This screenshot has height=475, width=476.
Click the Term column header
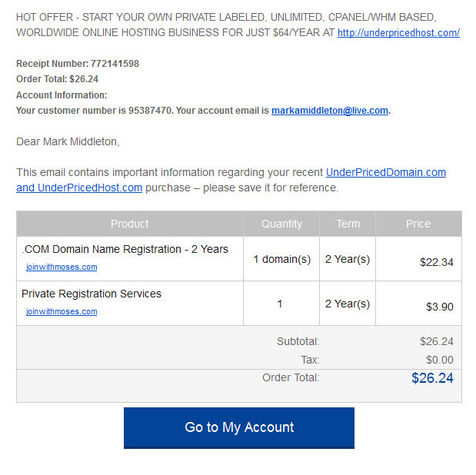tap(348, 224)
